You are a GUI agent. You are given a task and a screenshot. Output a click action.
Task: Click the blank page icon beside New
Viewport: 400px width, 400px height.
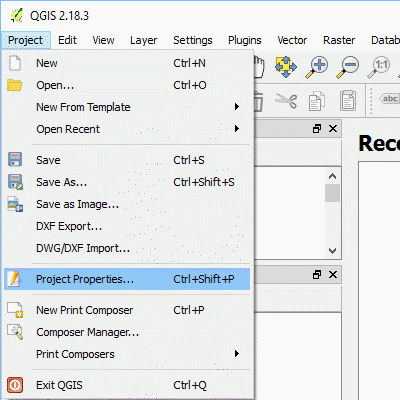tap(15, 63)
